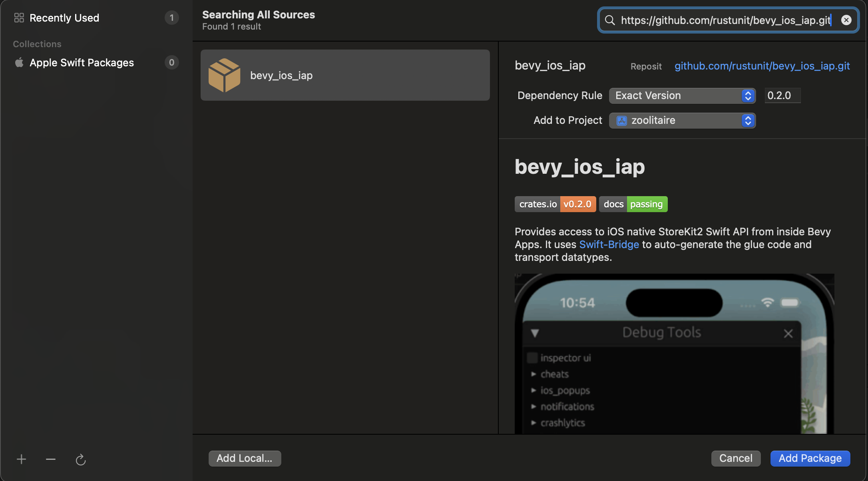Click the package URL search field
The width and height of the screenshot is (868, 481).
click(728, 20)
